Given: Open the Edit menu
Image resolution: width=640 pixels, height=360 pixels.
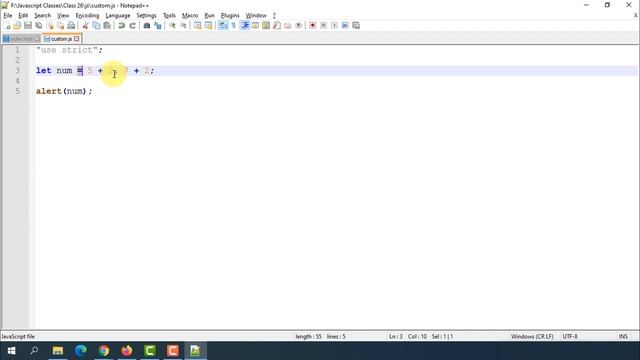Looking at the screenshot, I should 23,16.
